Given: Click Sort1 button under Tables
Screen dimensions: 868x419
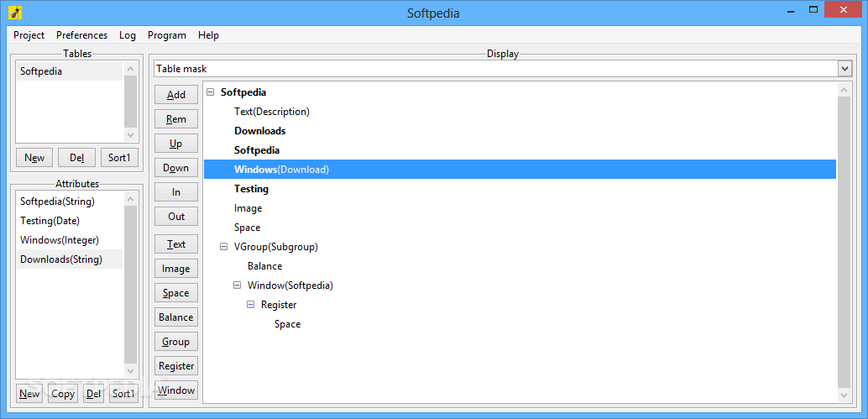Looking at the screenshot, I should (x=119, y=158).
